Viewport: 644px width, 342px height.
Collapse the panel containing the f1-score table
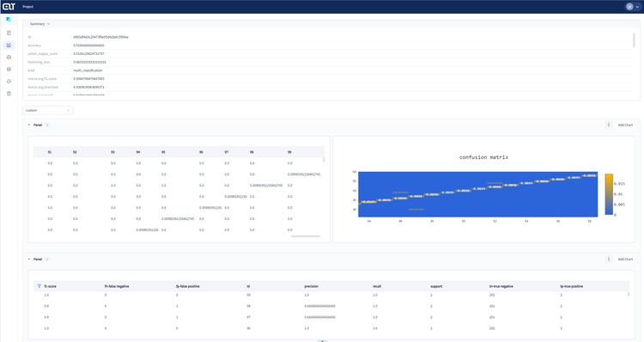(28, 259)
